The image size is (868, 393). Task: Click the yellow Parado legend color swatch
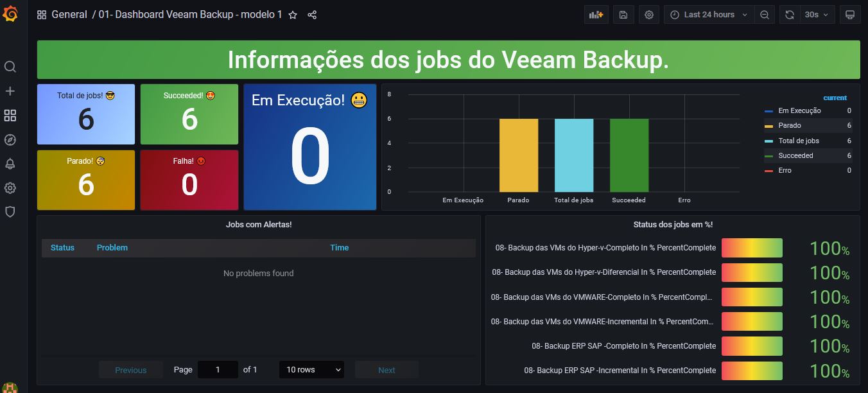click(x=768, y=126)
